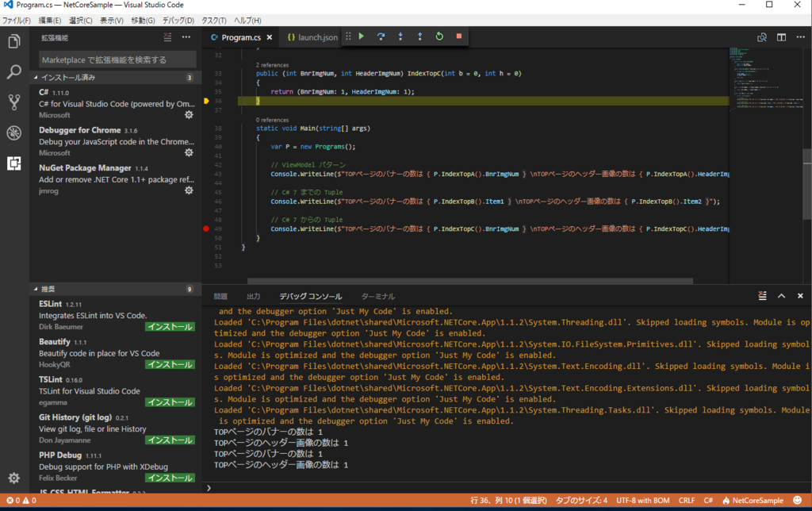This screenshot has width=812, height=511.
Task: Open the Selection menu
Action: pyautogui.click(x=80, y=20)
